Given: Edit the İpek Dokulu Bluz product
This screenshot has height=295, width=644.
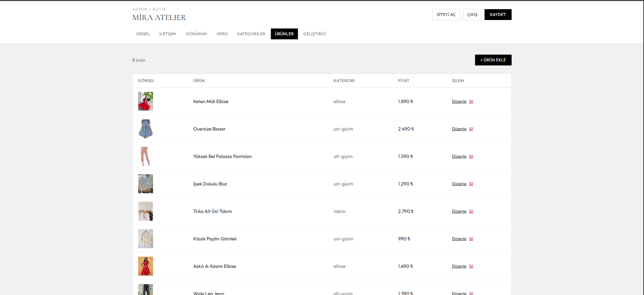Looking at the screenshot, I should coord(459,184).
